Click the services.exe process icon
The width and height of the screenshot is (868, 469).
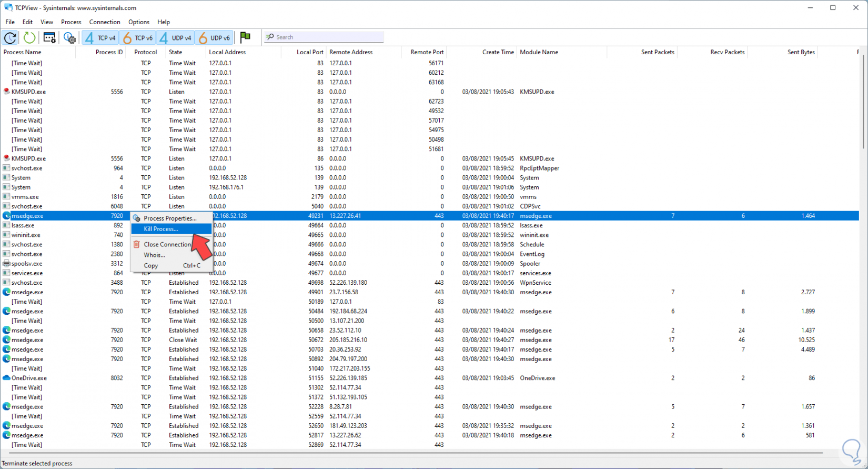point(6,273)
